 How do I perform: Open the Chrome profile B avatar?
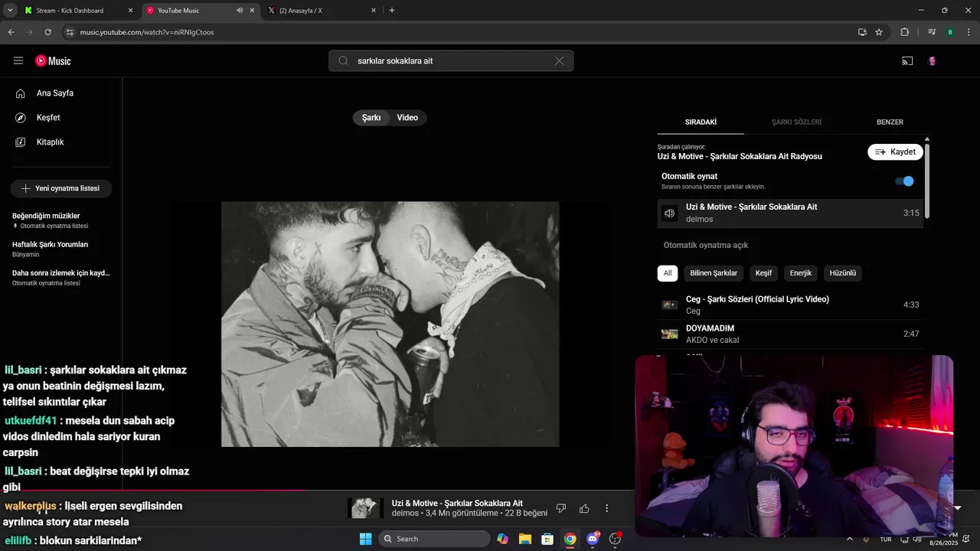[950, 32]
